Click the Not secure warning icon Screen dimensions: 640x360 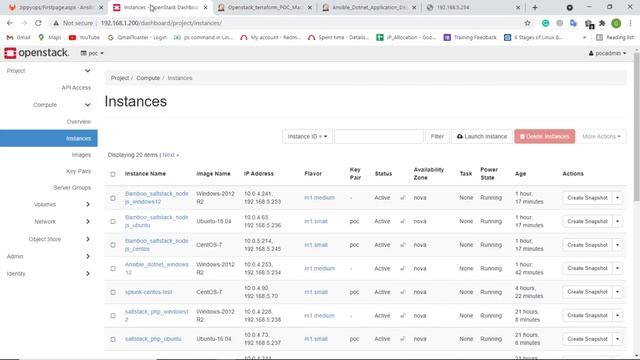56,23
